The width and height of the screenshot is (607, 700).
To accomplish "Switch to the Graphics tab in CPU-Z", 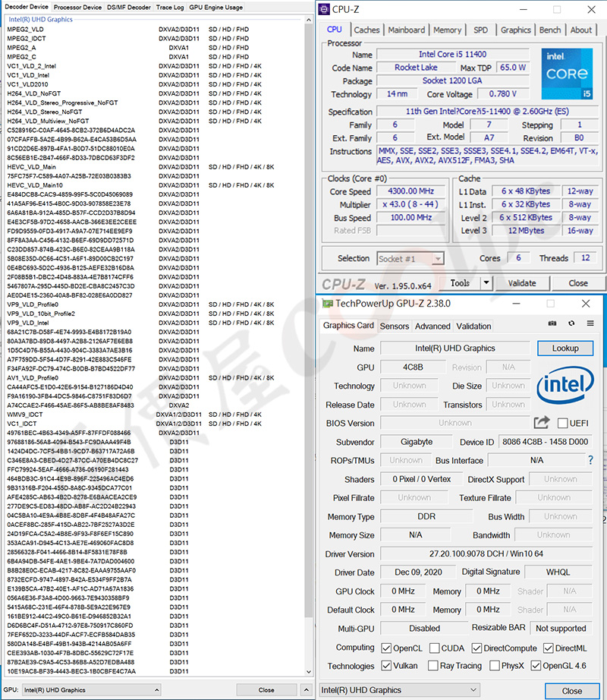I will (x=516, y=30).
